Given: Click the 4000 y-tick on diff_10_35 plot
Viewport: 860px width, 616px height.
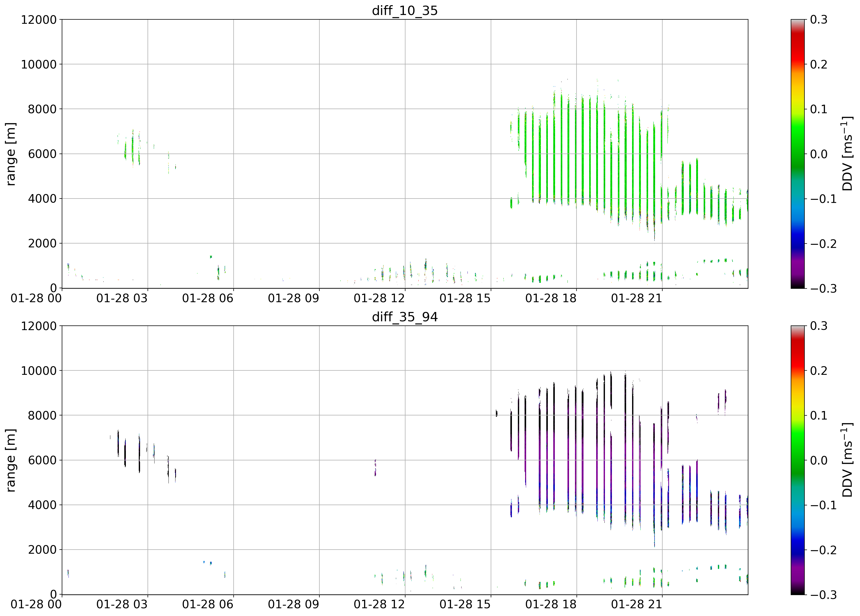Looking at the screenshot, I should point(42,199).
